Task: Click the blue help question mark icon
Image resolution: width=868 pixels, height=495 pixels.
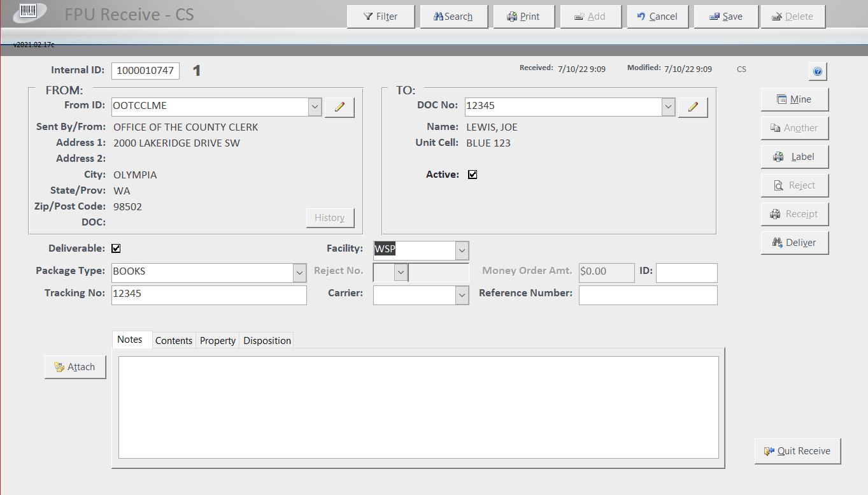Action: [x=818, y=72]
